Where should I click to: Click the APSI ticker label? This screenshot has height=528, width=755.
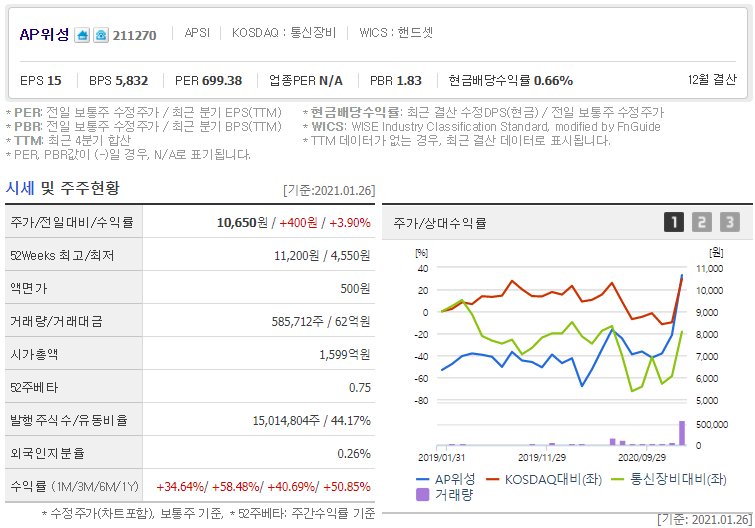197,33
